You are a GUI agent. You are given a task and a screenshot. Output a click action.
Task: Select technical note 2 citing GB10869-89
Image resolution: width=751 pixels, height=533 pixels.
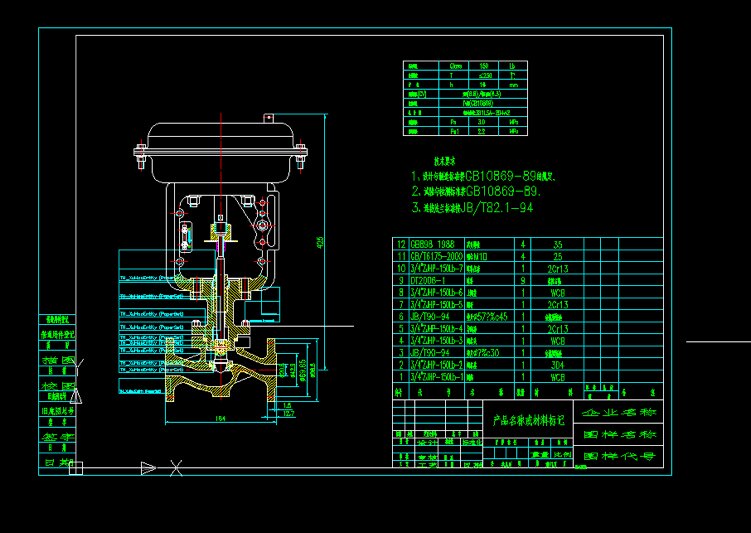477,192
